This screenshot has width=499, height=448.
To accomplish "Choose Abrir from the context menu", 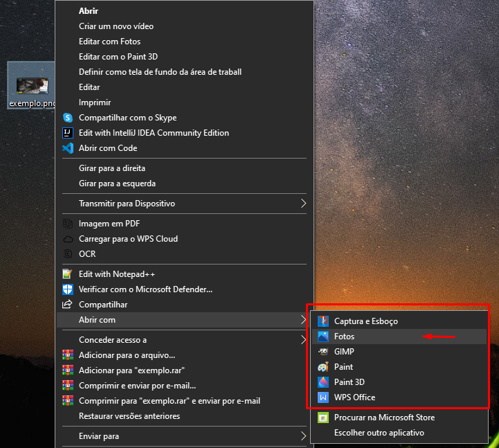I will pyautogui.click(x=185, y=11).
